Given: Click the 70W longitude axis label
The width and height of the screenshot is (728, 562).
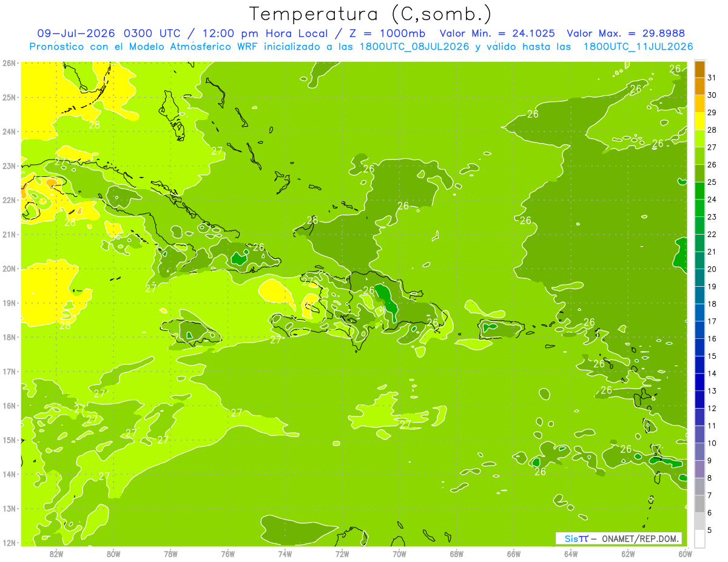Looking at the screenshot, I should click(x=400, y=554).
